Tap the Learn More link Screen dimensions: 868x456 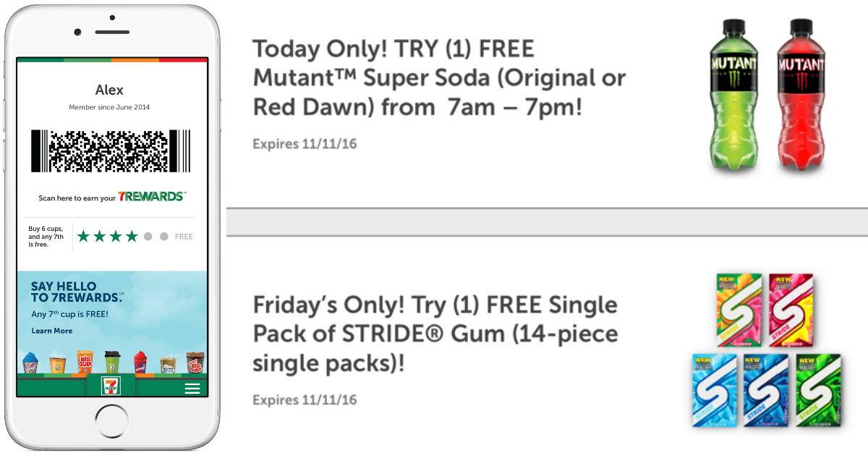(51, 331)
